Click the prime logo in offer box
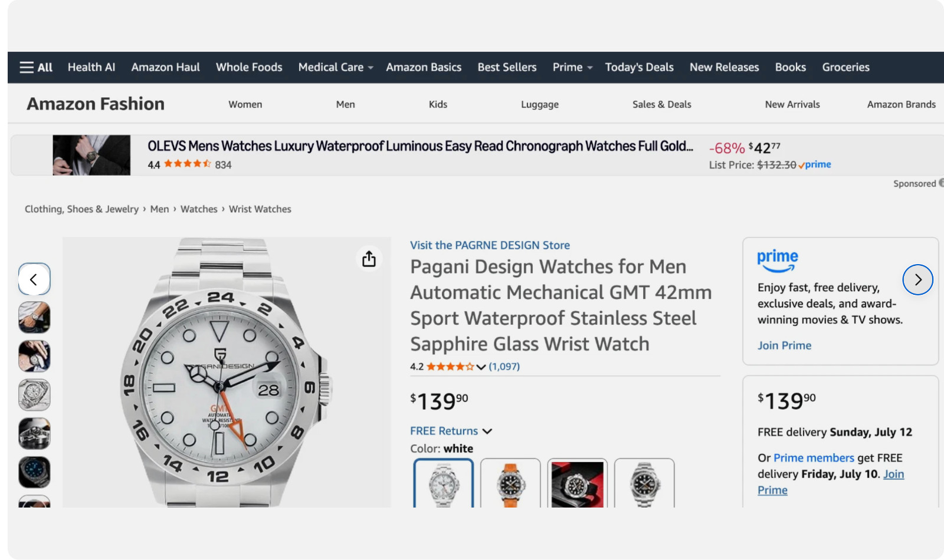944x560 pixels. pos(777,261)
